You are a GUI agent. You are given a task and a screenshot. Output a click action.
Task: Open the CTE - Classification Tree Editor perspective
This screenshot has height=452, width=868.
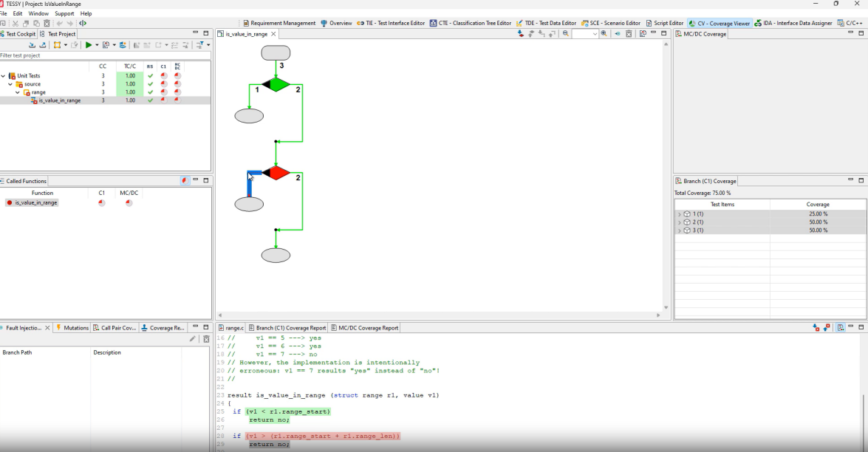(x=471, y=24)
